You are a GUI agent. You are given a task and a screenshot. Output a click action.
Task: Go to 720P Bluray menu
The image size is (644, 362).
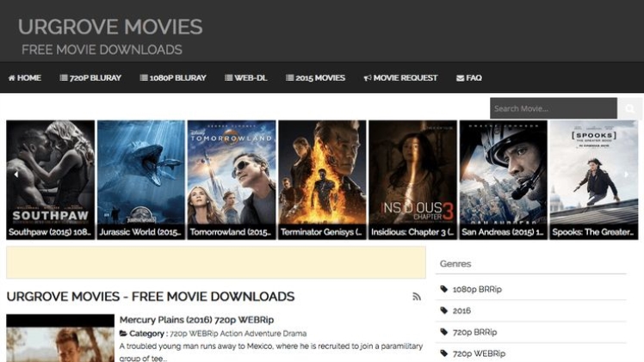[90, 78]
